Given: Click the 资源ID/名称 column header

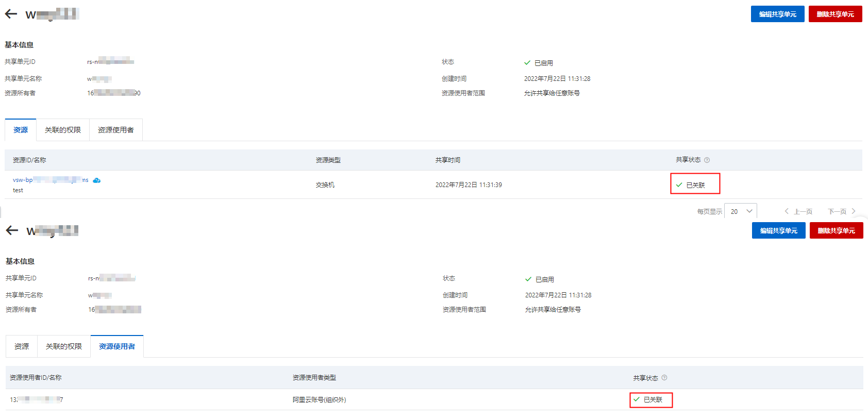Looking at the screenshot, I should coord(29,160).
